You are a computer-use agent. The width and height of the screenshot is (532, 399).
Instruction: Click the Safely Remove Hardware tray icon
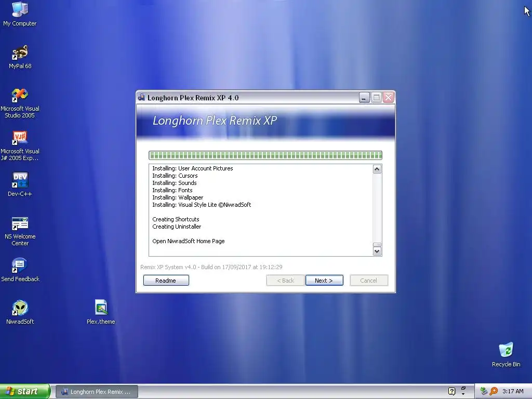coord(484,391)
